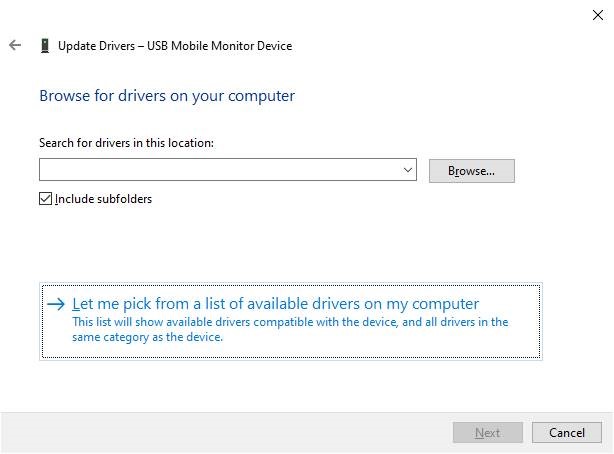Uncheck the Include subfolders checkbox

[45, 199]
